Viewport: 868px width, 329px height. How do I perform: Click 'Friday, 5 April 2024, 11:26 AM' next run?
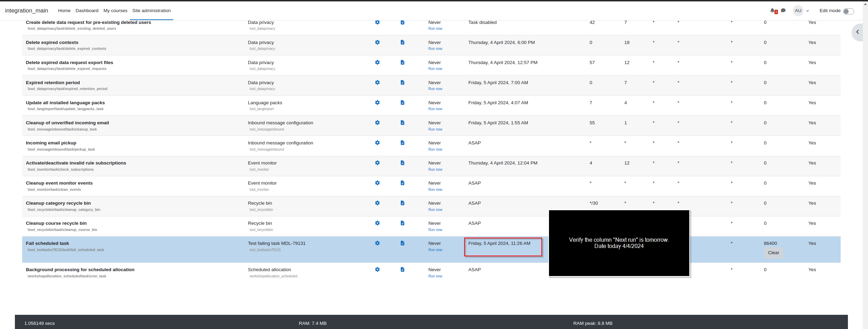coord(499,243)
